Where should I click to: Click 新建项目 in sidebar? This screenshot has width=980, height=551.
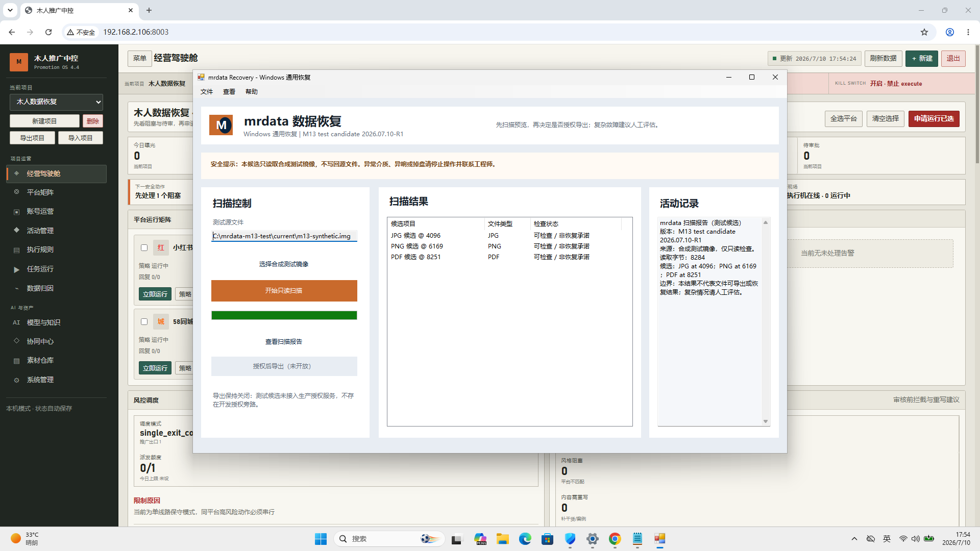point(44,121)
